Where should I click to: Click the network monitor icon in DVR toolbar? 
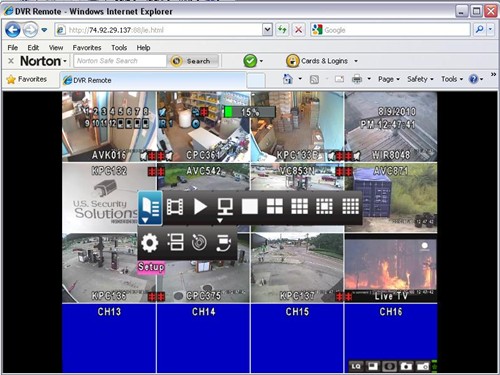pyautogui.click(x=225, y=207)
